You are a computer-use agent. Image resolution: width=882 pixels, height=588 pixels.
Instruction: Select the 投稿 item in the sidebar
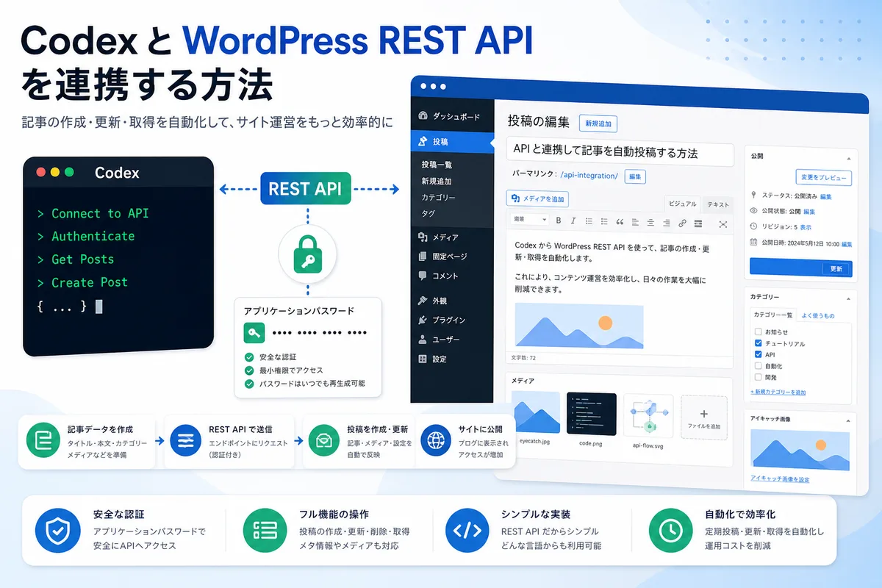click(453, 141)
